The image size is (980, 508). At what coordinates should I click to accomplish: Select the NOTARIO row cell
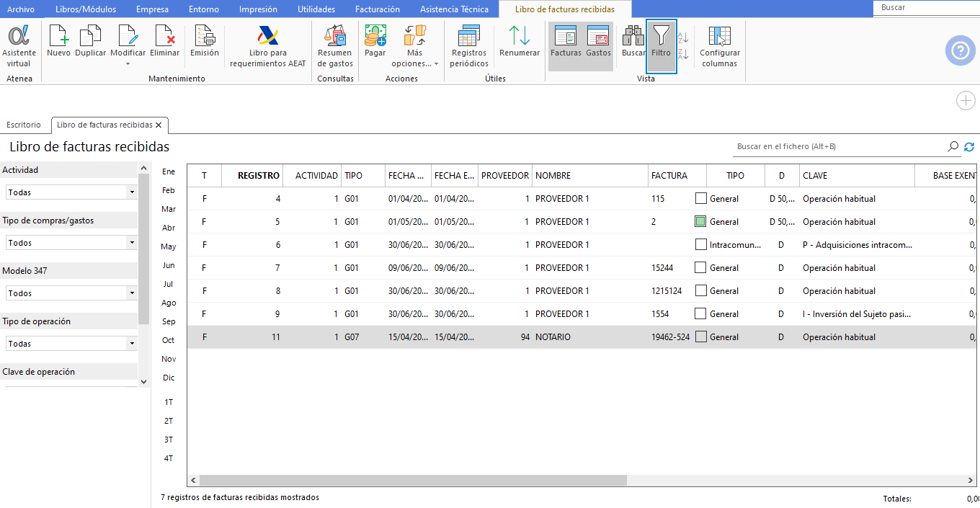tap(589, 337)
